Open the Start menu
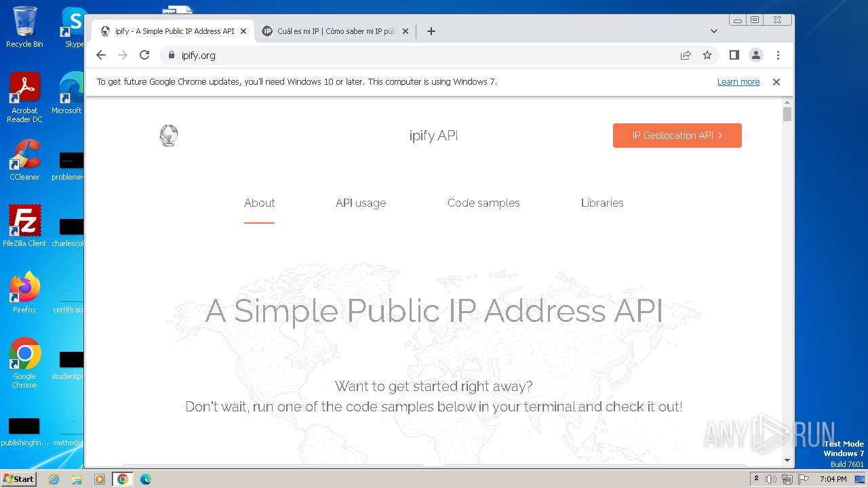The height and width of the screenshot is (488, 868). point(18,479)
